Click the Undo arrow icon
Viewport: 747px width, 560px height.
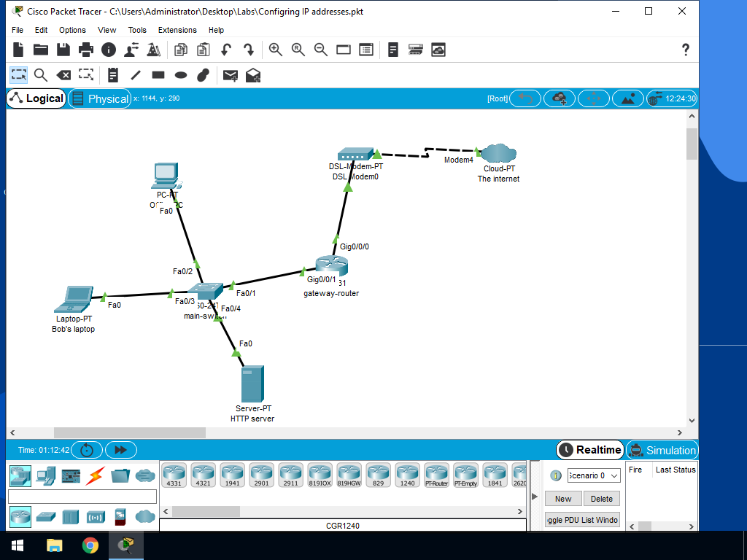click(226, 50)
